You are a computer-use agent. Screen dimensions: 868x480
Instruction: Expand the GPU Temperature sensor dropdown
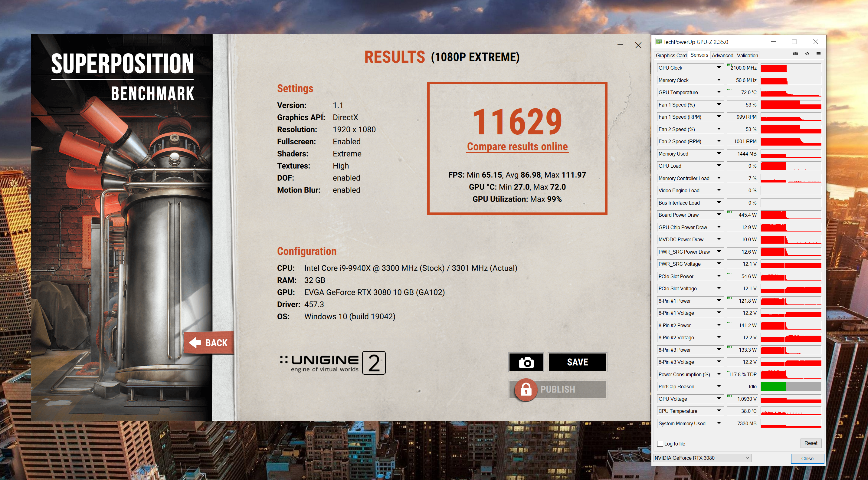tap(719, 92)
